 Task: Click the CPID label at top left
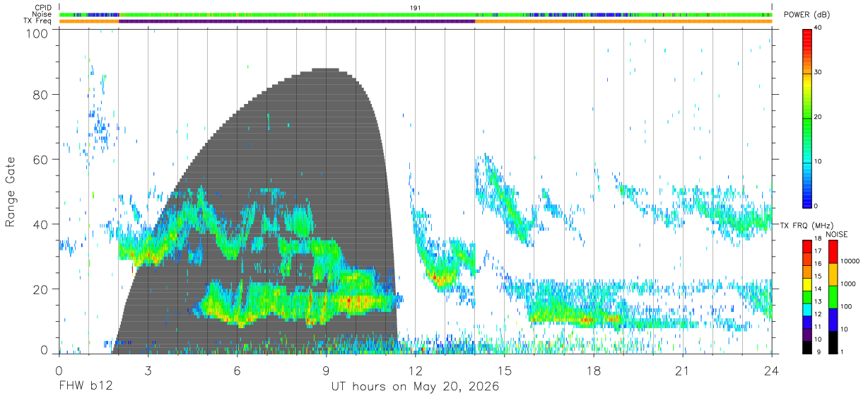click(42, 7)
